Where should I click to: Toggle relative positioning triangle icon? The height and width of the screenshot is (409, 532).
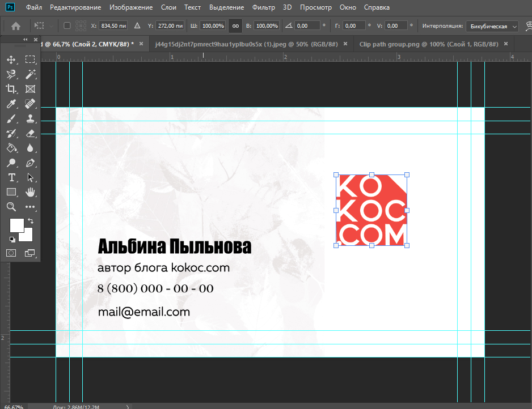137,26
